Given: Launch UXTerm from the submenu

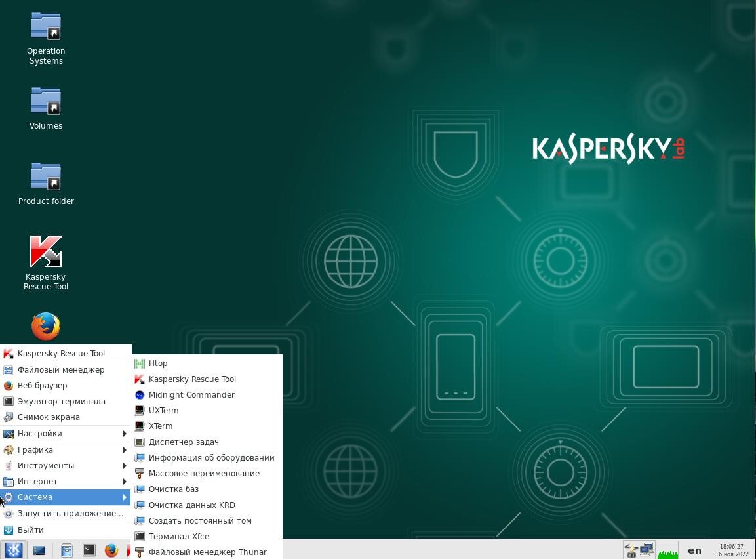Looking at the screenshot, I should pyautogui.click(x=207, y=411).
